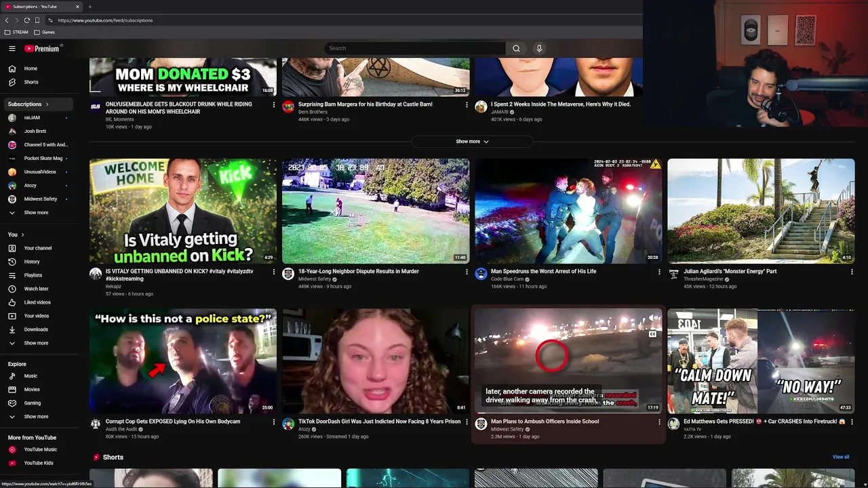Open Music under Explore

pyautogui.click(x=38, y=375)
